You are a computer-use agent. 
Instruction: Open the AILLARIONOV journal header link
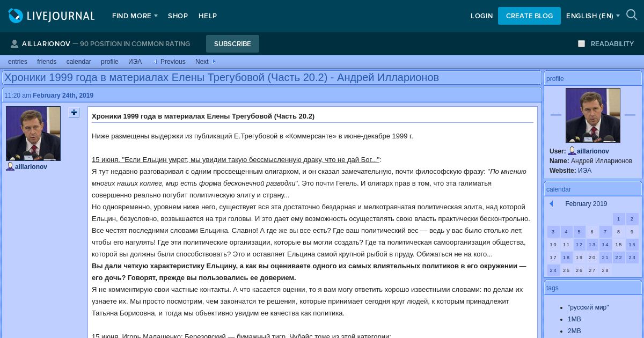pos(46,44)
